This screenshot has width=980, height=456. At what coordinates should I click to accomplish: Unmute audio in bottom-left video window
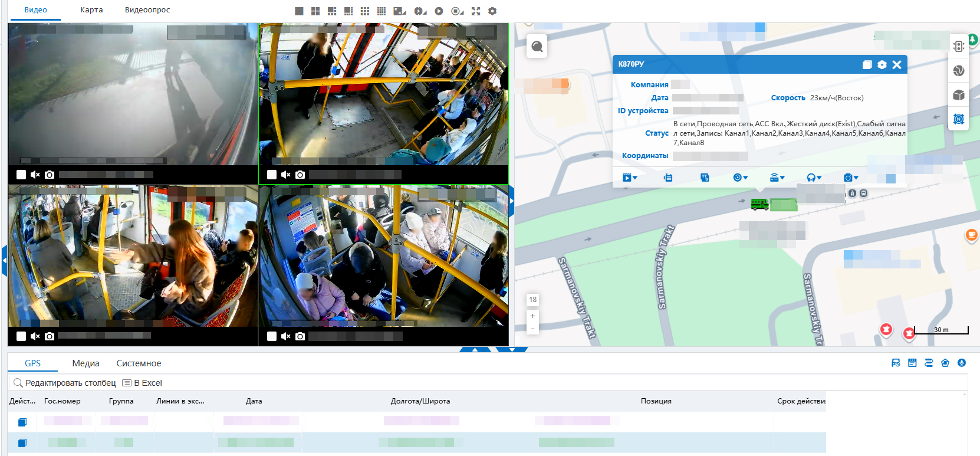(35, 336)
